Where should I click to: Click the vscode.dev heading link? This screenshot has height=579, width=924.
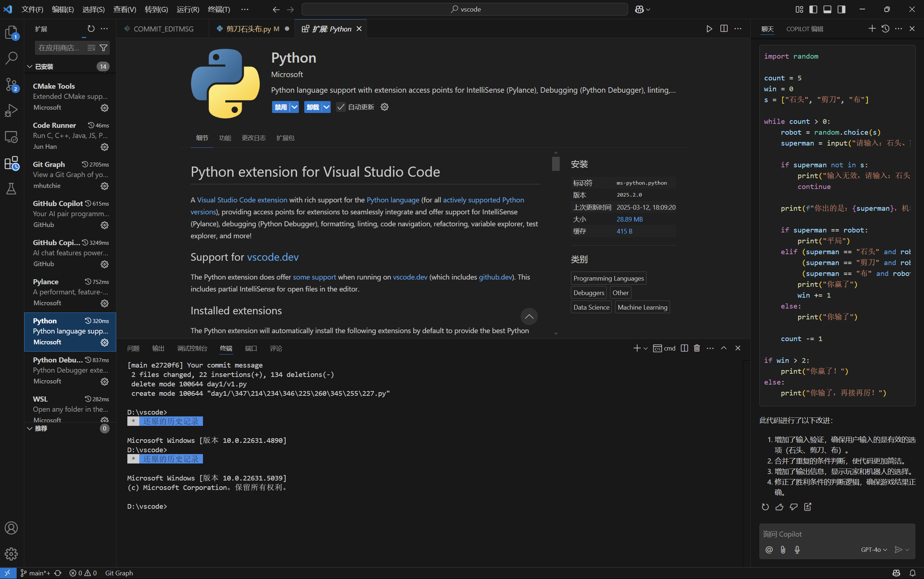(272, 257)
